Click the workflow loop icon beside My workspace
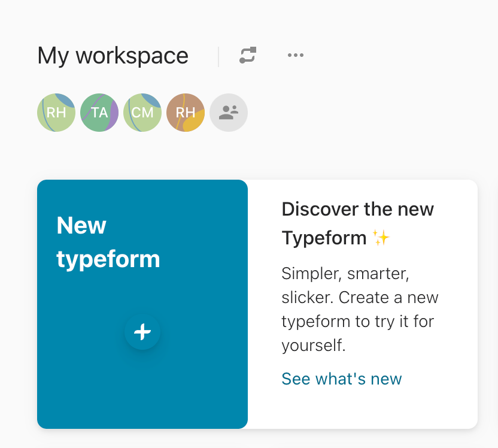This screenshot has width=498, height=448. pos(248,55)
